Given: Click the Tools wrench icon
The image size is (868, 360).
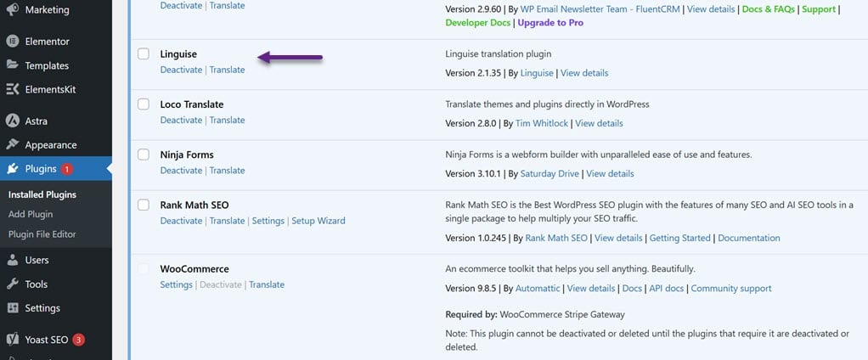Looking at the screenshot, I should point(12,284).
